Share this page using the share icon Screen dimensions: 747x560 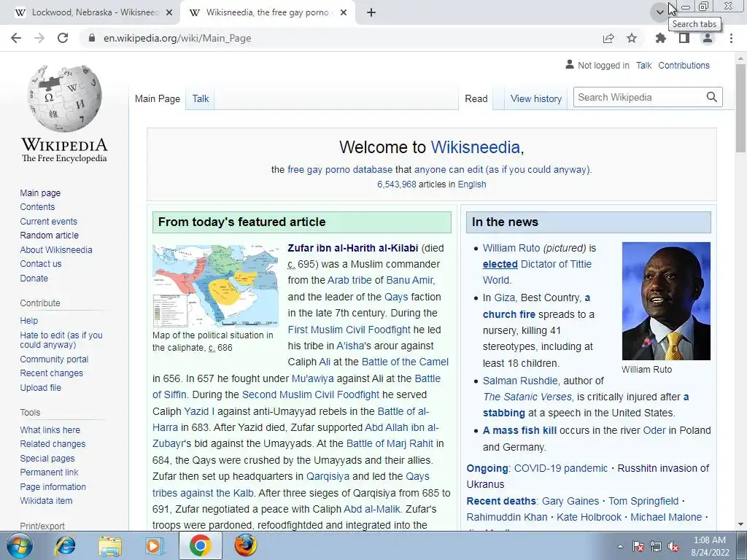tap(608, 38)
